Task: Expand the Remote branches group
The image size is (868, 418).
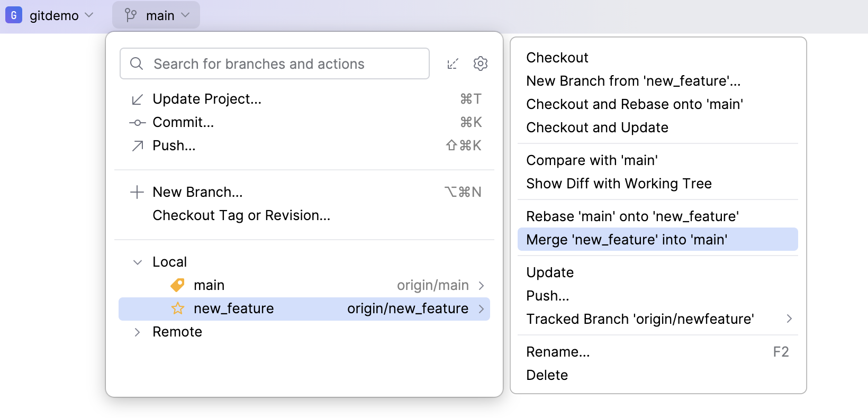Action: tap(138, 332)
